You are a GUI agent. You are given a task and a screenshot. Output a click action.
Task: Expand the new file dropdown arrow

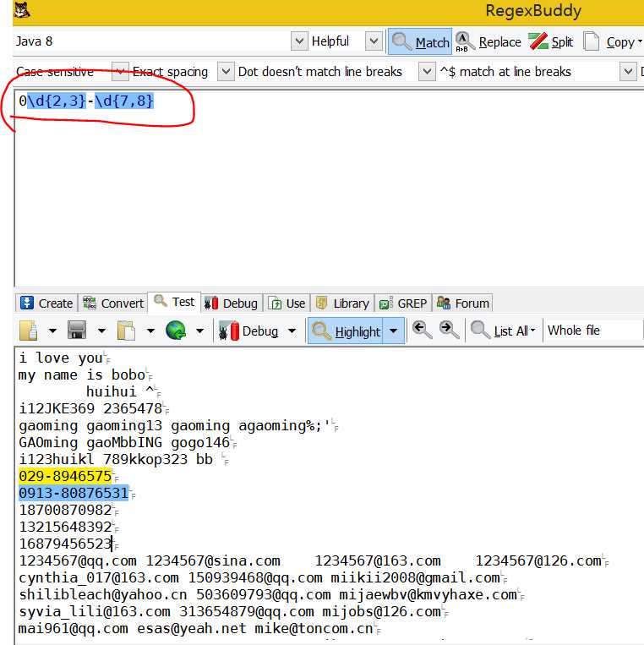click(x=52, y=331)
